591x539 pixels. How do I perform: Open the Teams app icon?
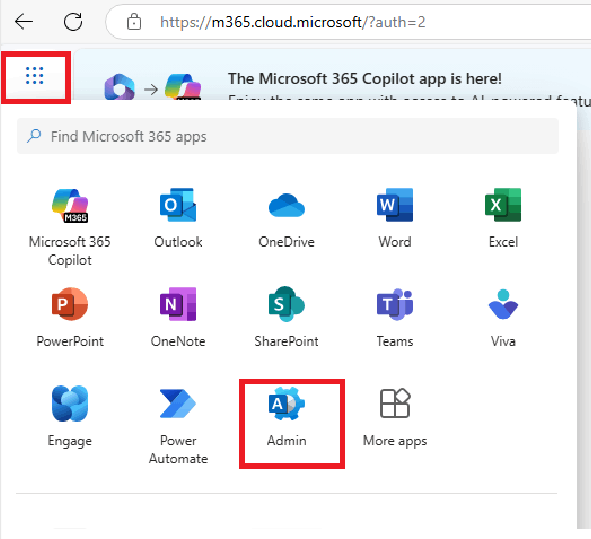395,304
